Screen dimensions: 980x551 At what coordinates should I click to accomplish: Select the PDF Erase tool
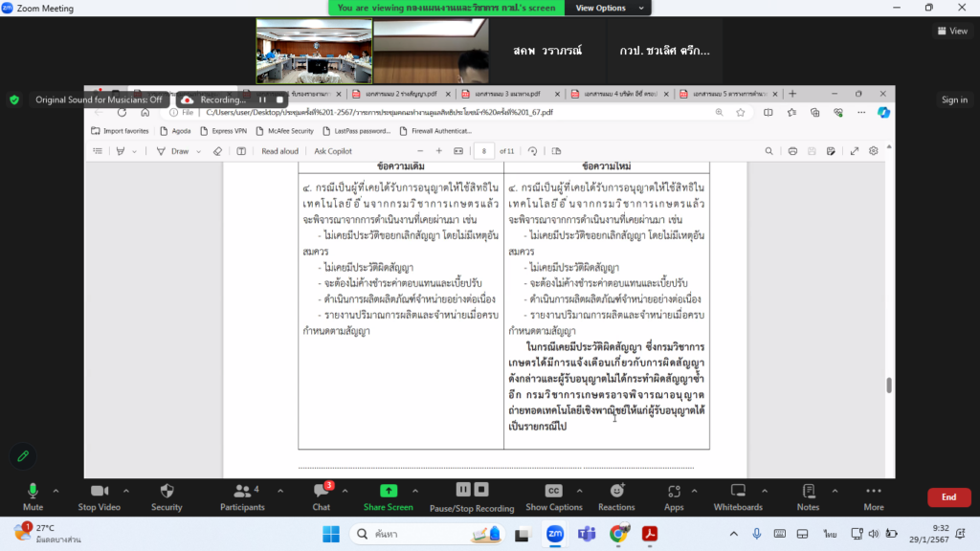point(217,151)
